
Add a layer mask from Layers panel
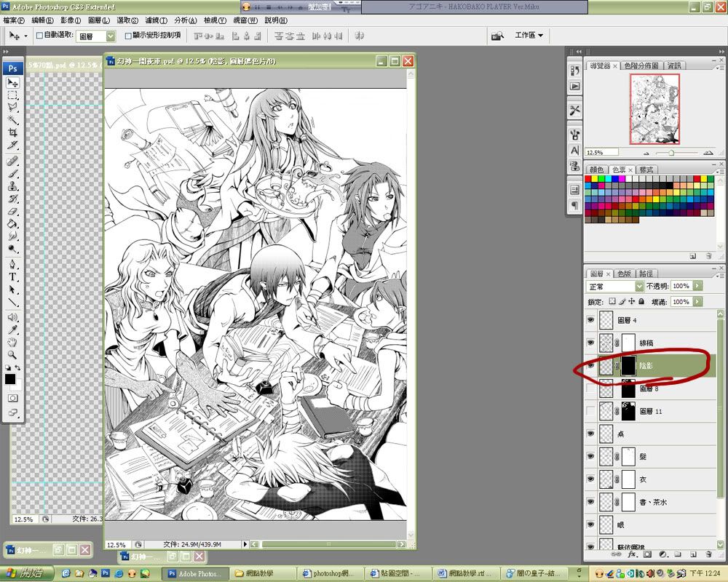tap(648, 554)
